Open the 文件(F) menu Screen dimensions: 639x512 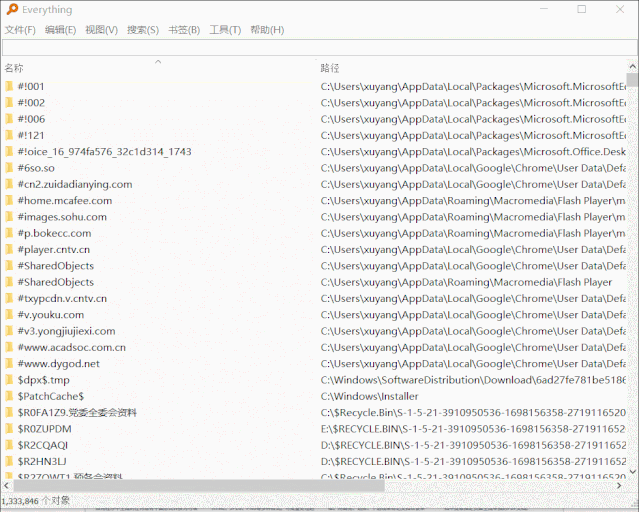coord(20,30)
